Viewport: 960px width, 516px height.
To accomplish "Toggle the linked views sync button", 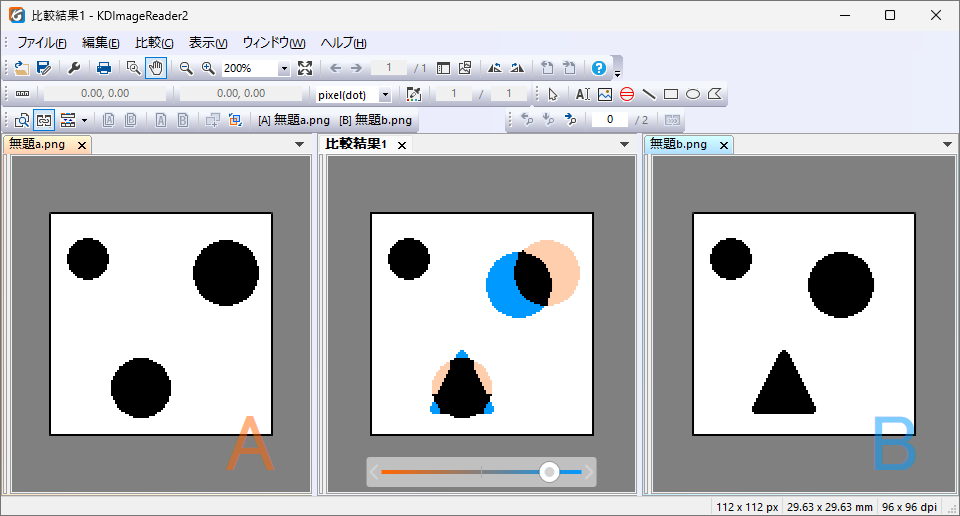I will [44, 120].
